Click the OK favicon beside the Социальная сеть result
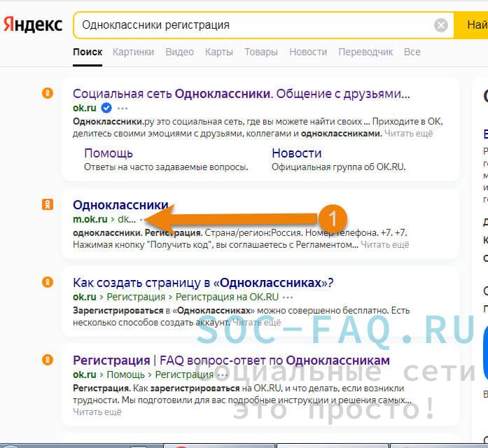488x448 pixels. click(48, 93)
